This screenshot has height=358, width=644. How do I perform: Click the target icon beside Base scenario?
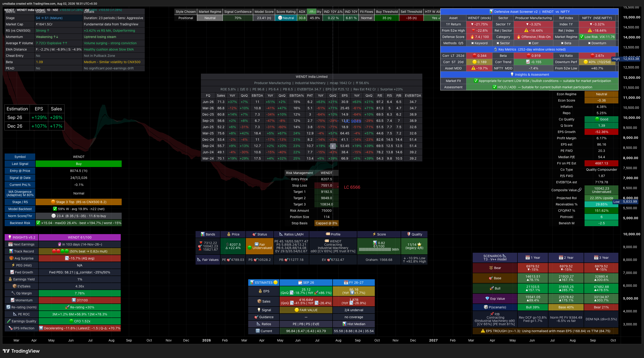click(x=491, y=278)
